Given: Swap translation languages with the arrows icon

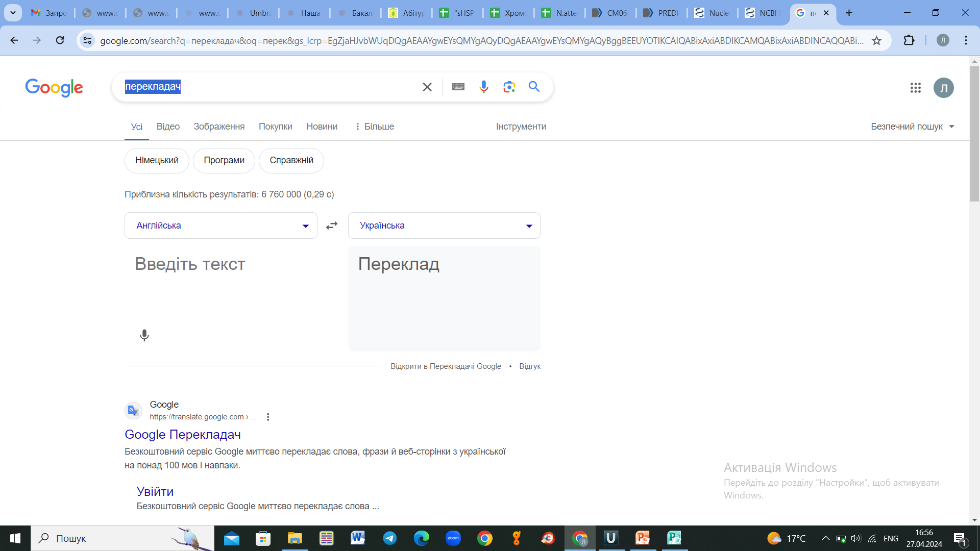Looking at the screenshot, I should [332, 226].
